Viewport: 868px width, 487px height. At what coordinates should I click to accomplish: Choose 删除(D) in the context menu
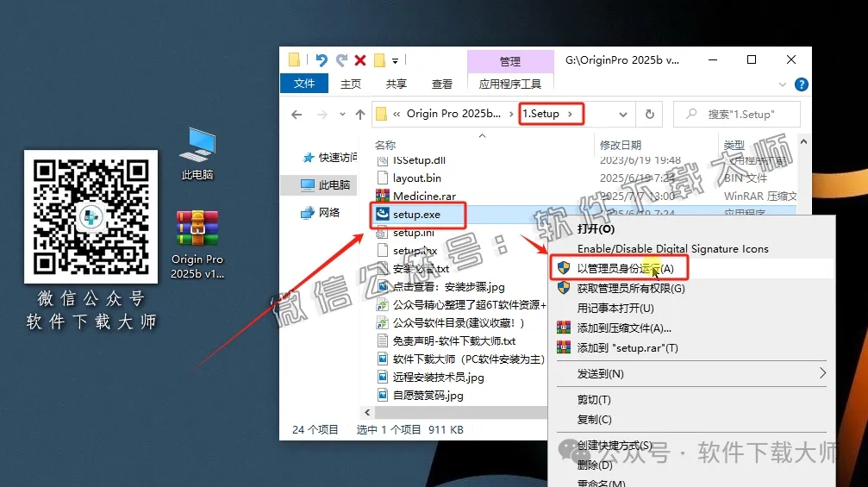click(x=595, y=465)
